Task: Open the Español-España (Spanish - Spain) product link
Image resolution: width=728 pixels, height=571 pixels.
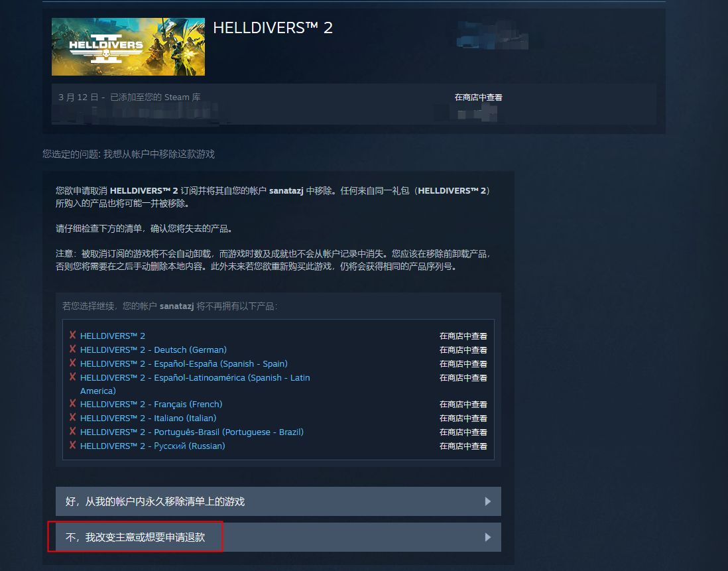Action: coord(184,363)
